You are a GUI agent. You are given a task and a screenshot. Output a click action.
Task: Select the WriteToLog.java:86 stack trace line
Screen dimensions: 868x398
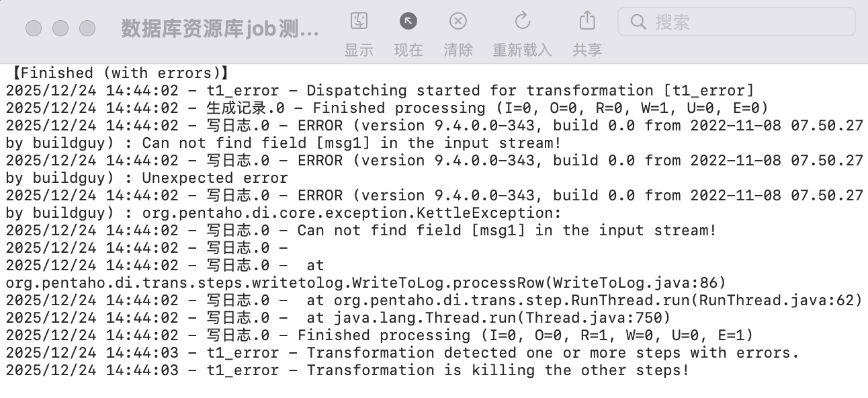pyautogui.click(x=366, y=282)
